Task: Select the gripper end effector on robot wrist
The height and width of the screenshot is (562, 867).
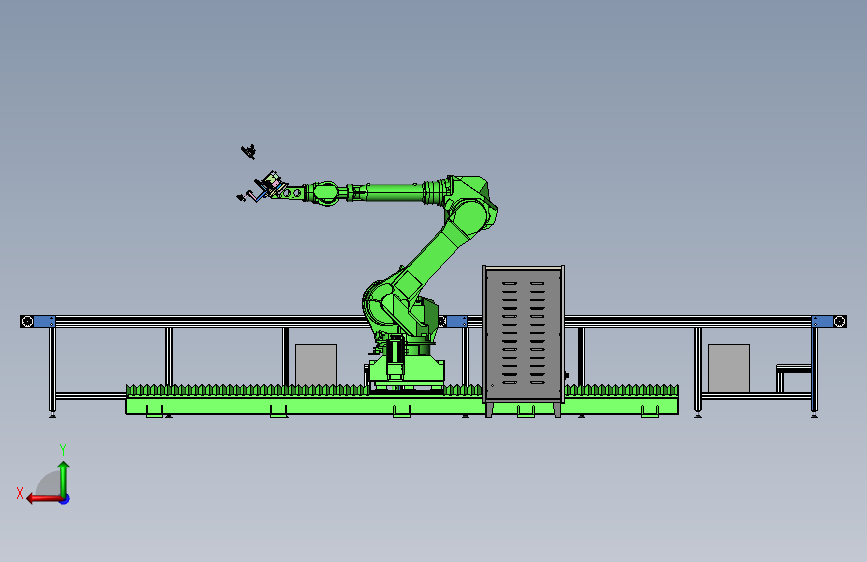Action: pos(269,186)
